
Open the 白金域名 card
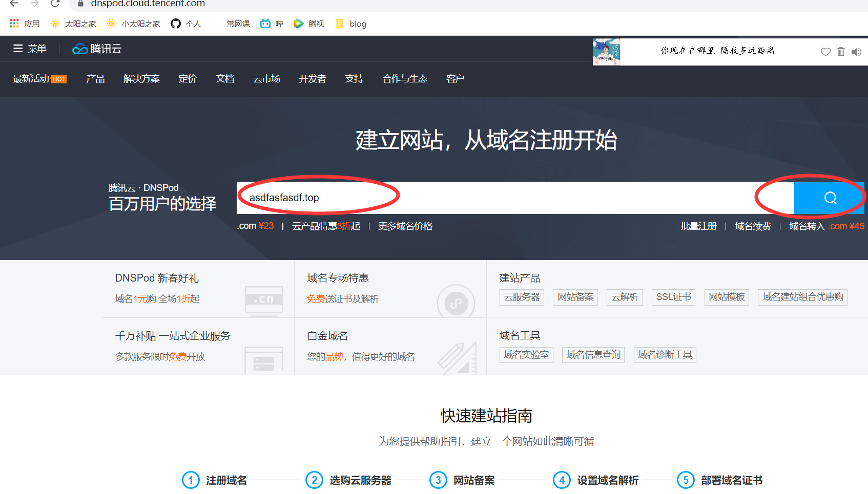pyautogui.click(x=327, y=336)
